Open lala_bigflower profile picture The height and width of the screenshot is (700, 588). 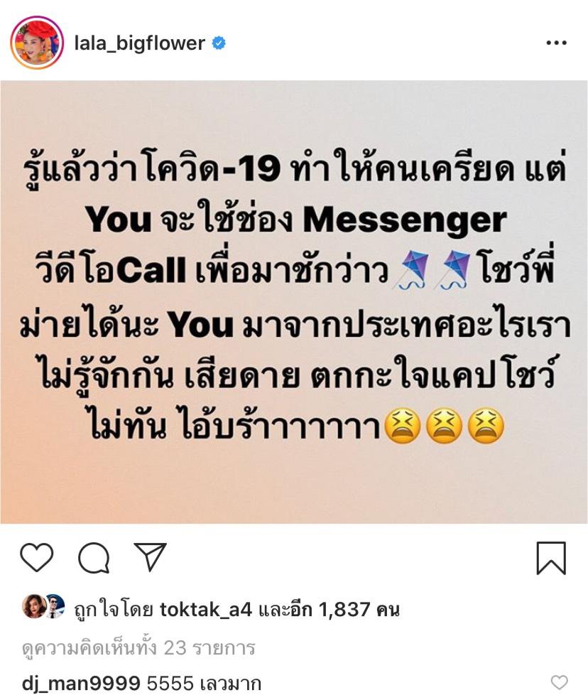click(x=37, y=43)
